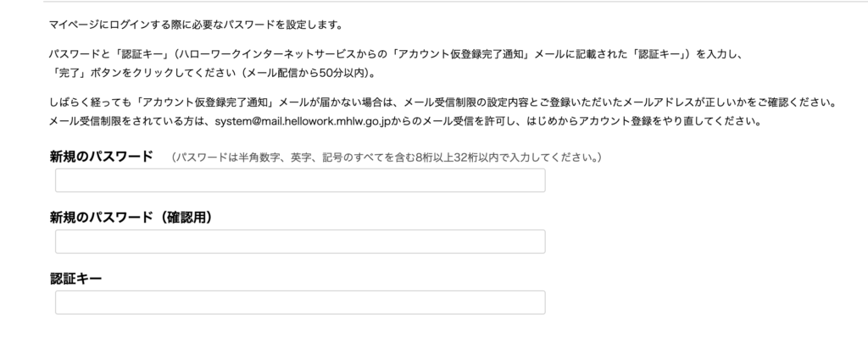Click the password rule hint in parentheses
868x348 pixels.
[386, 157]
